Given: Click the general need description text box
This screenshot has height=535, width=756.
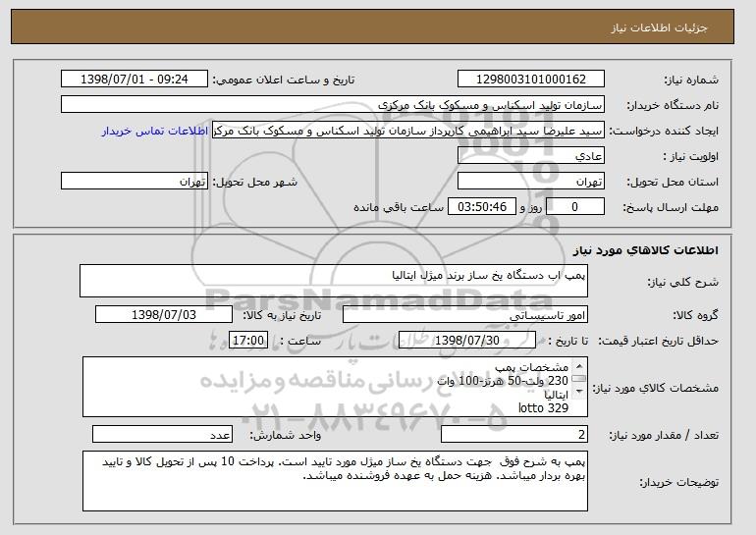Looking at the screenshot, I should pyautogui.click(x=334, y=281).
